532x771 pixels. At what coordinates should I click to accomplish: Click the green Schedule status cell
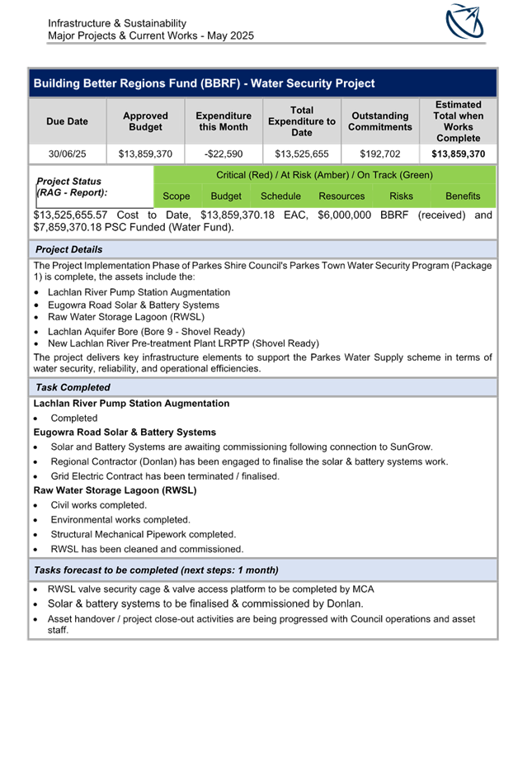point(280,196)
